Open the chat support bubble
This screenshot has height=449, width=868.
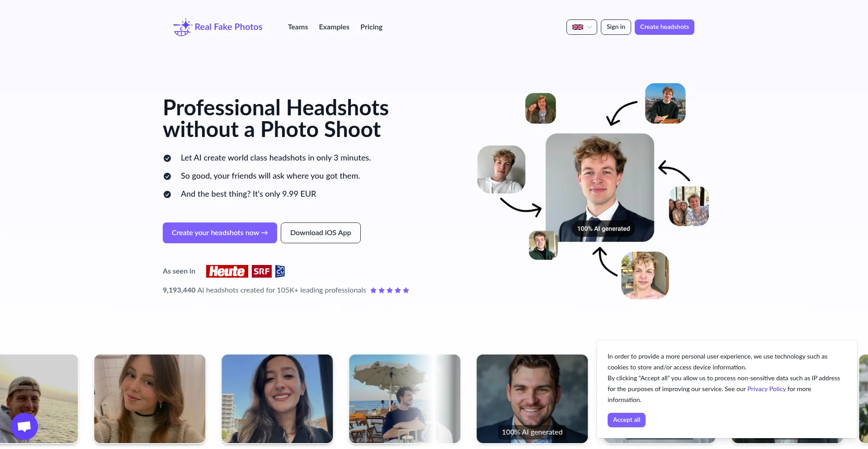coord(24,426)
